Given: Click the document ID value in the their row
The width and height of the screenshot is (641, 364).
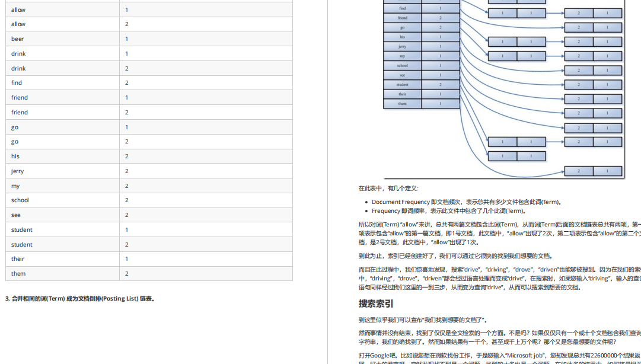Looking at the screenshot, I should pos(127,259).
